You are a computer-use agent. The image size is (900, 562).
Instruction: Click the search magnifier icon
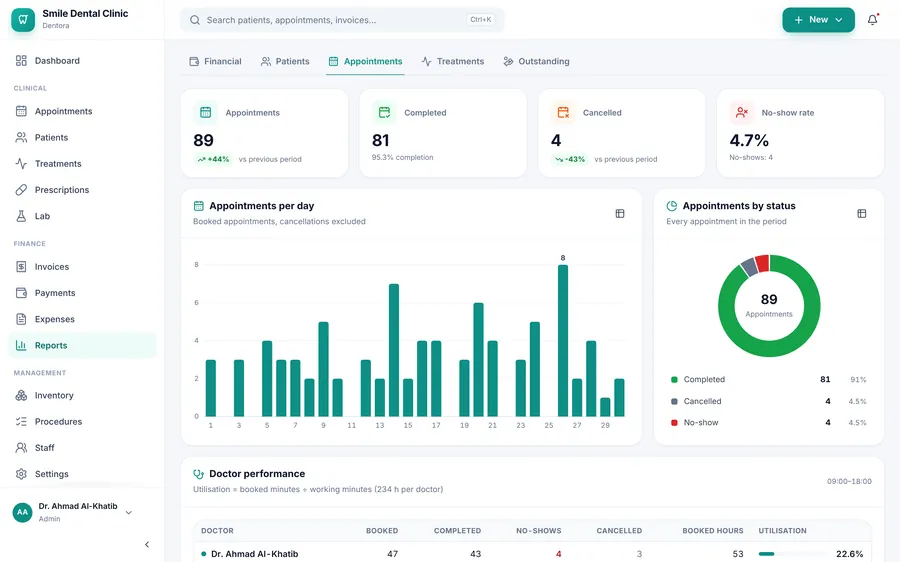point(195,20)
